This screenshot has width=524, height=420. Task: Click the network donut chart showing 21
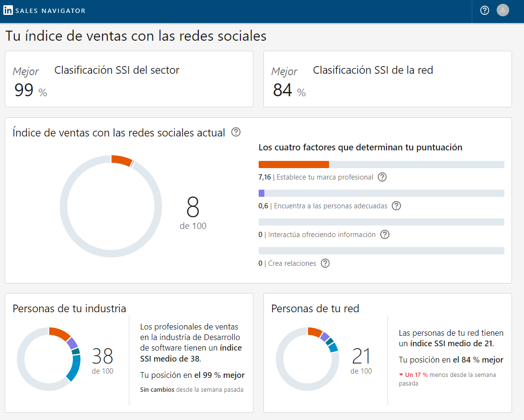tap(308, 359)
